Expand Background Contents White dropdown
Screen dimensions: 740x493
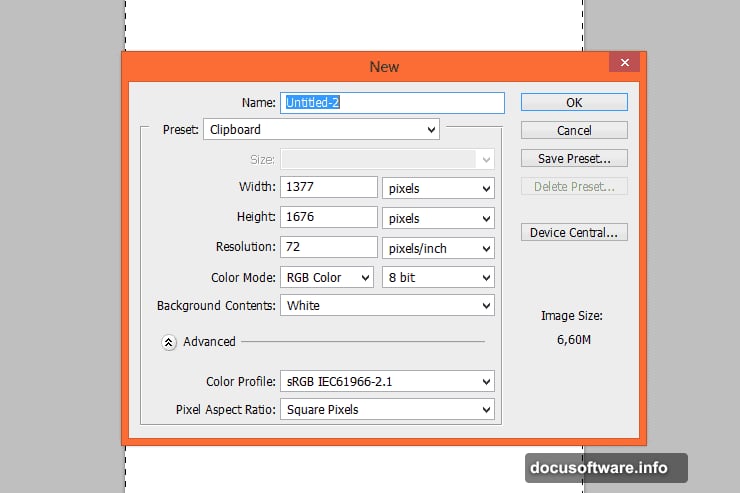coord(388,306)
